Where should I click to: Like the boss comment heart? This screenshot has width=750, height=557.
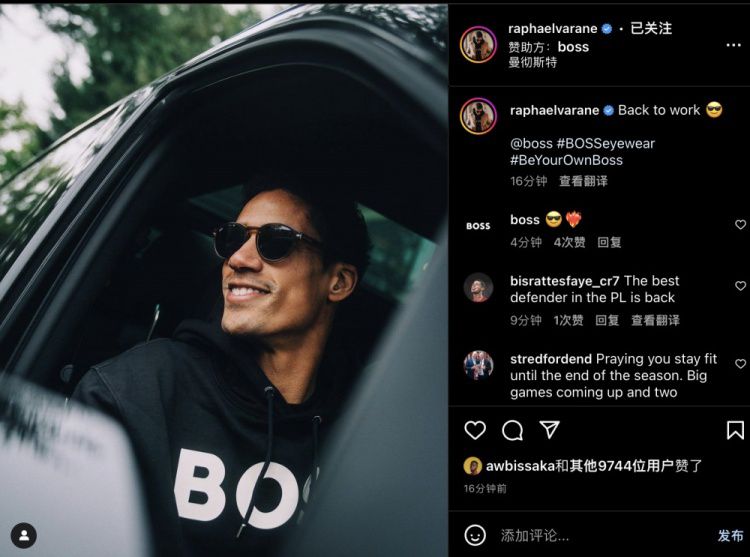740,225
